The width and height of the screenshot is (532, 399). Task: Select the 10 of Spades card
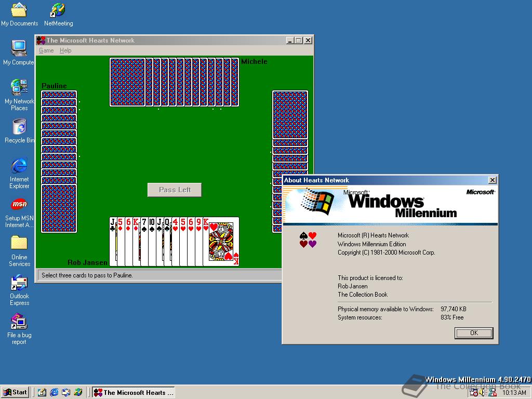coord(152,242)
